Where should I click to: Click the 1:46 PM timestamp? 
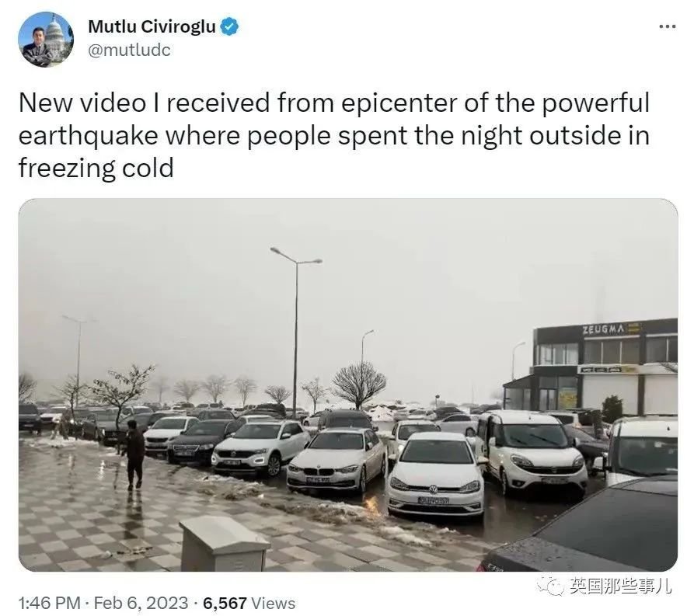click(x=49, y=603)
